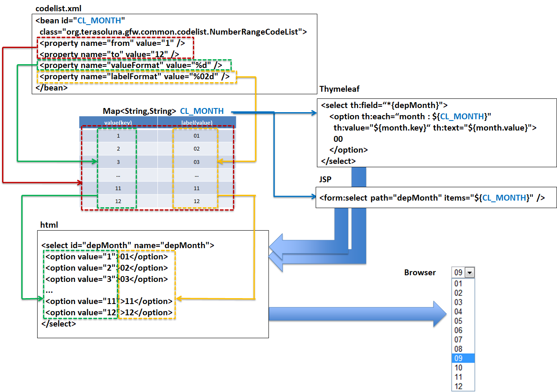This screenshot has height=392, width=557.
Task: Click the "00" text in Thymeleaf box
Action: coord(338,139)
